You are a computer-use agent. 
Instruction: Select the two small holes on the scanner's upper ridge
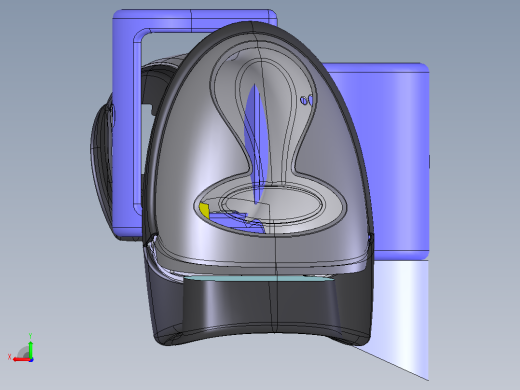307,100
